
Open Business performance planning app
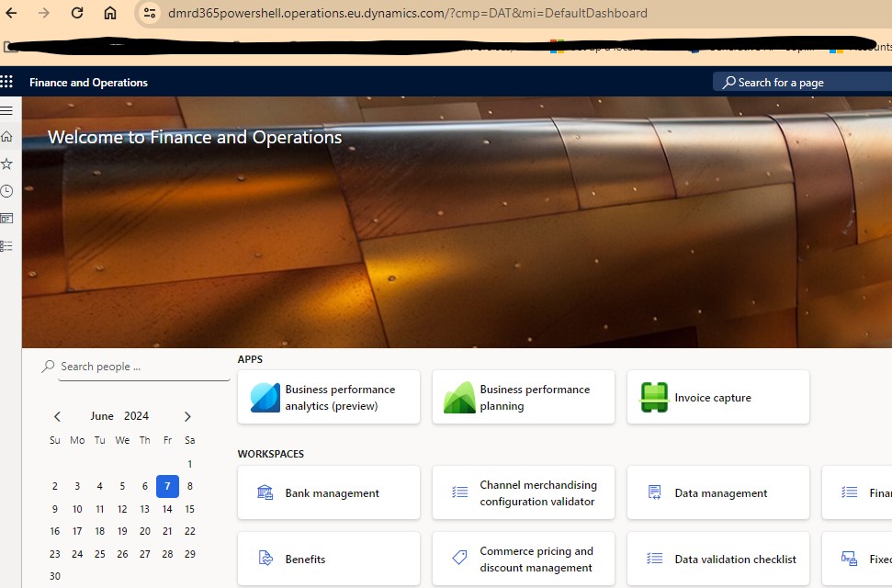pos(524,397)
